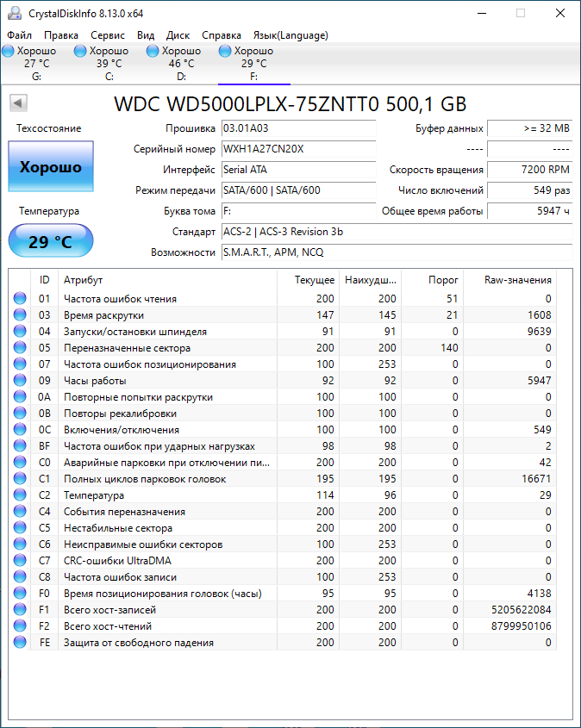The width and height of the screenshot is (581, 728).
Task: Click status orb for attribute C7 CRC errors
Action: coord(20,560)
